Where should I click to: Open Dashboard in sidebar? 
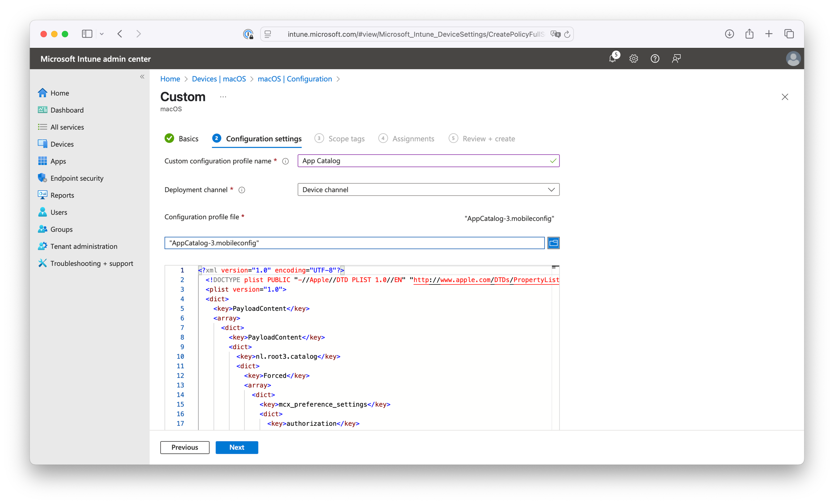pyautogui.click(x=67, y=110)
